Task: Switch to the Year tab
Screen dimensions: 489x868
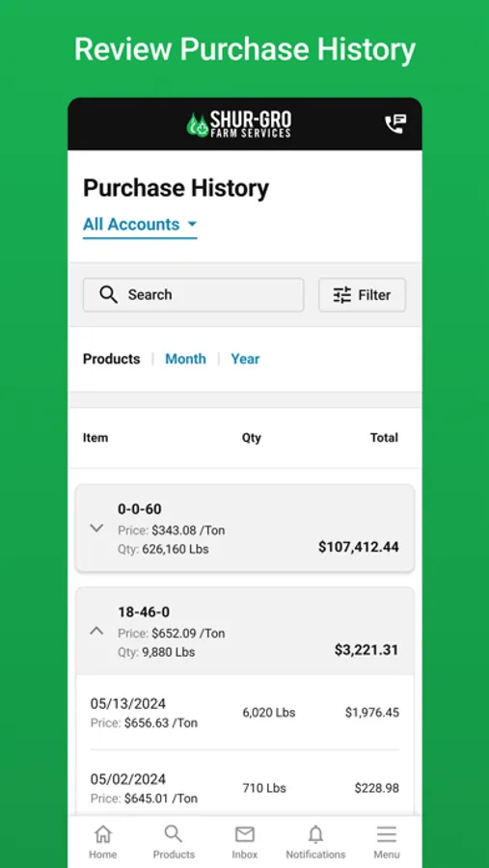Action: [245, 359]
